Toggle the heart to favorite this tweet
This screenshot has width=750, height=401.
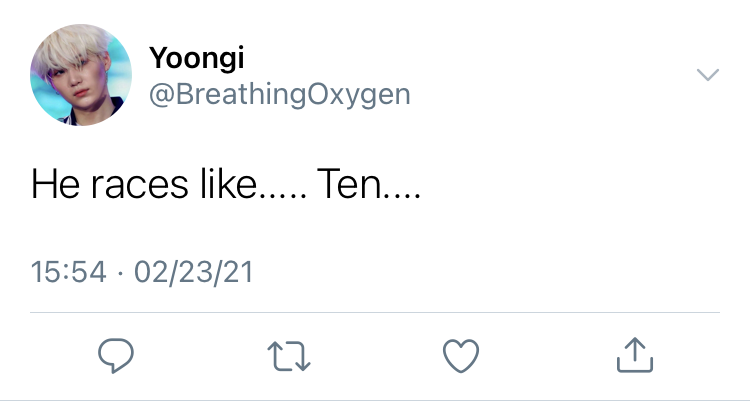pos(461,356)
